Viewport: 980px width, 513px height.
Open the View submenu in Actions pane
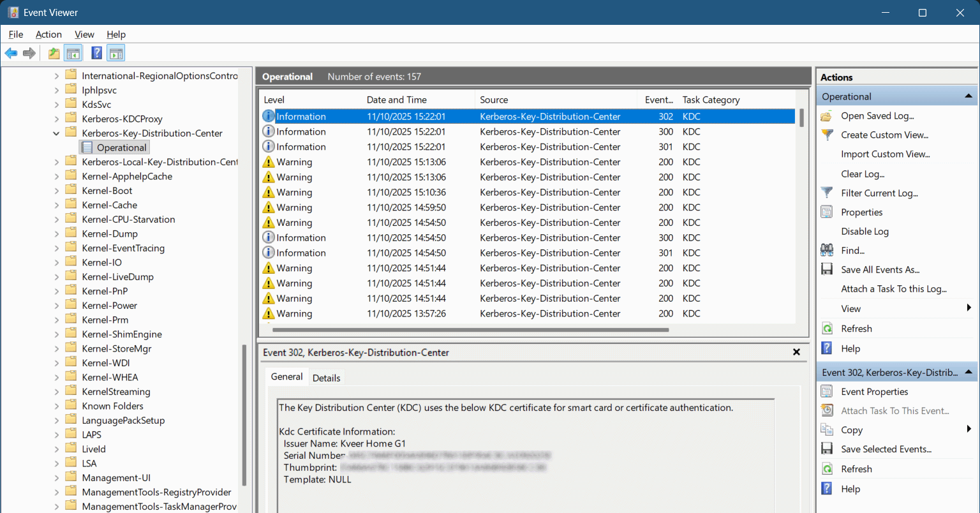pos(850,308)
